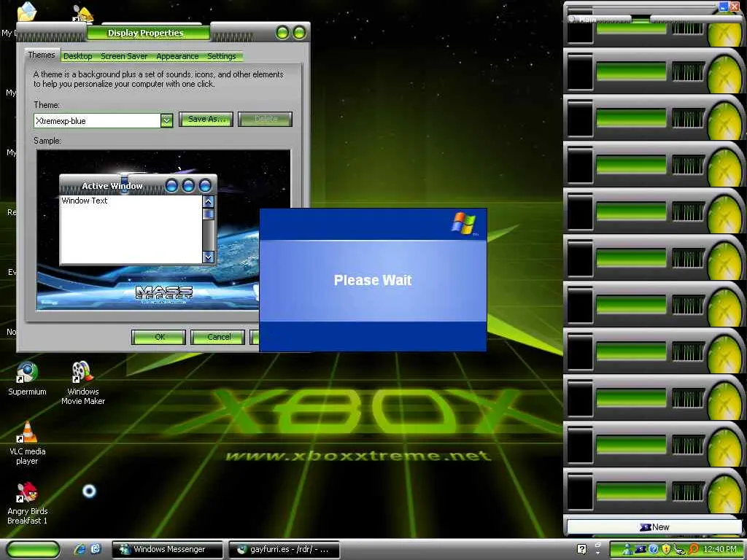Switch to Windows Messenger taskbar button
Screen dimensions: 747x560
[x=167, y=549]
